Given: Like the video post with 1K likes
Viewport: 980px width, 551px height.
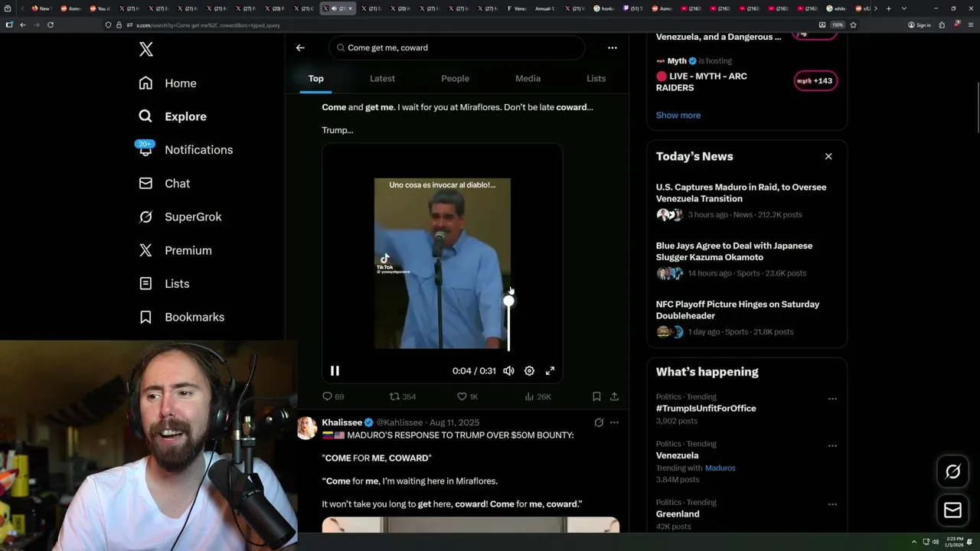Looking at the screenshot, I should [x=467, y=396].
